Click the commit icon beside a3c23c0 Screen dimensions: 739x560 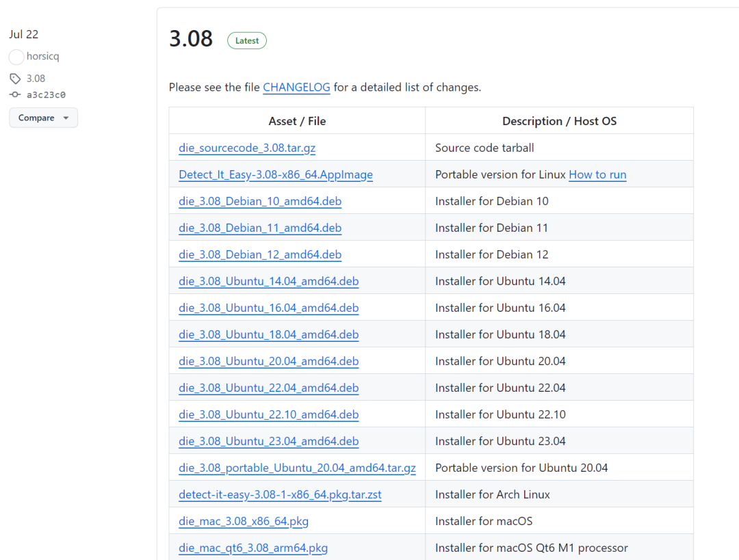pos(15,94)
